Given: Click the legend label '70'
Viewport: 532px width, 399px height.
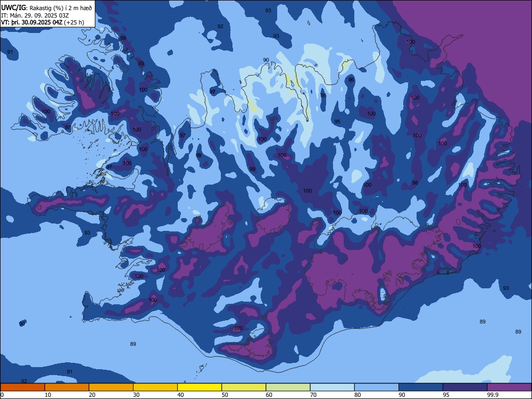Looking at the screenshot, I should pyautogui.click(x=313, y=395).
